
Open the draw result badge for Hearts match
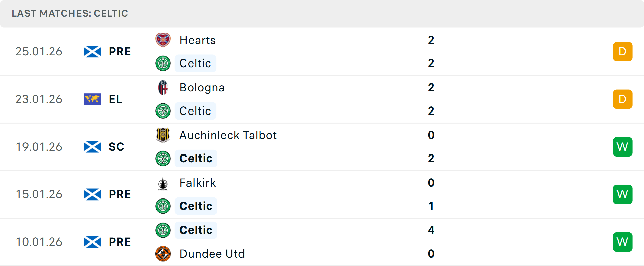(x=623, y=51)
